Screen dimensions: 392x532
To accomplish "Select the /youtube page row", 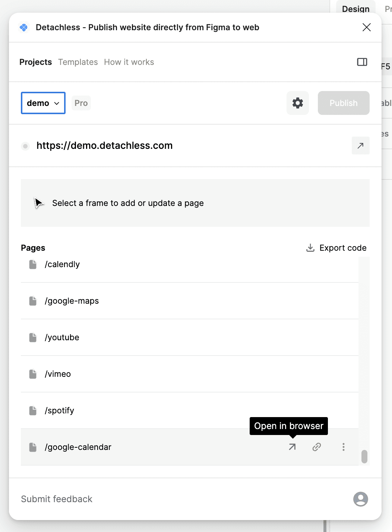I will (x=190, y=338).
